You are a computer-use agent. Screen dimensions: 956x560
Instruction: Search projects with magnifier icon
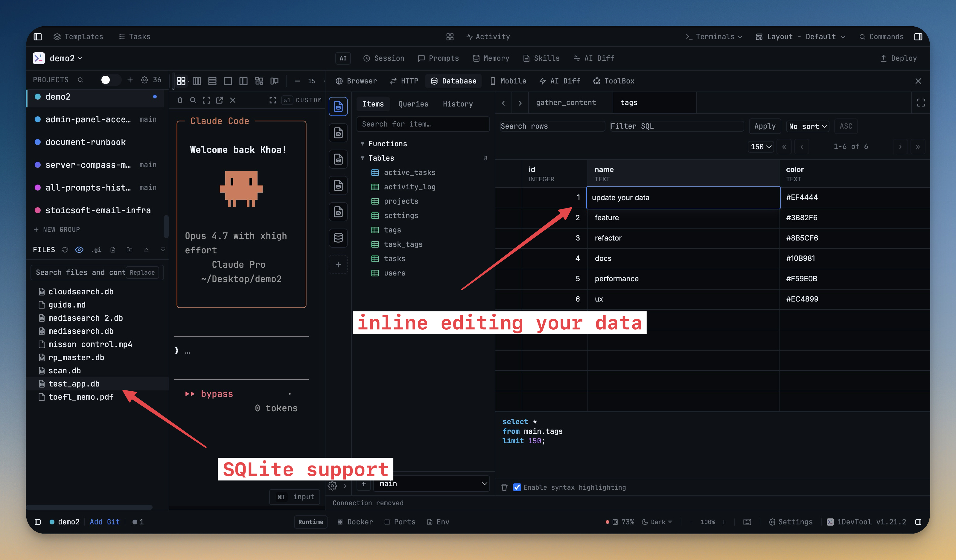coord(80,80)
